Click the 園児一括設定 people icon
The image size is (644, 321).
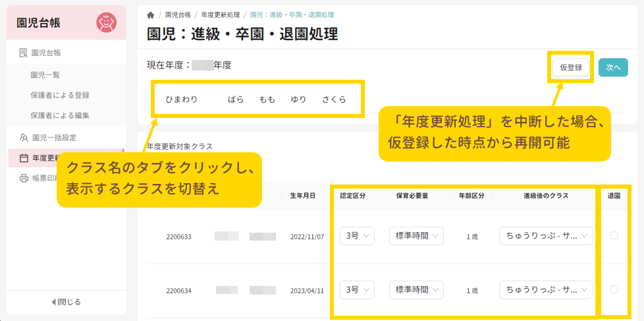pyautogui.click(x=23, y=138)
